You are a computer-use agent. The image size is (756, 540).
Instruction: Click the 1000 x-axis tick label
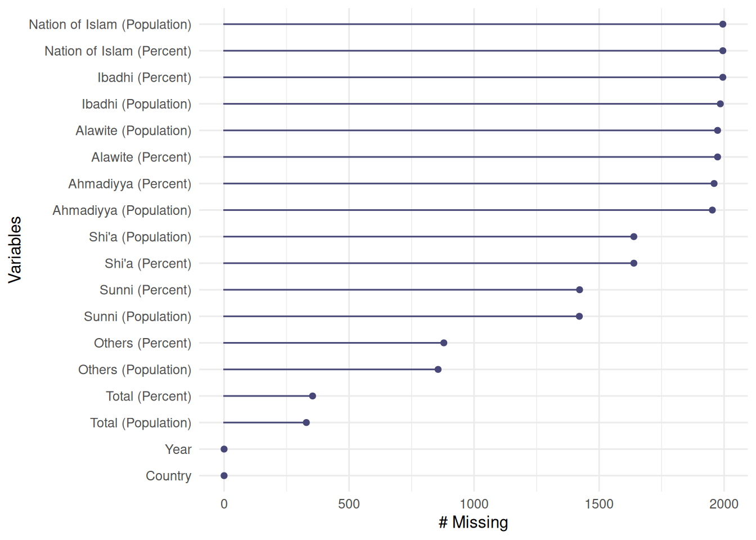(x=474, y=504)
